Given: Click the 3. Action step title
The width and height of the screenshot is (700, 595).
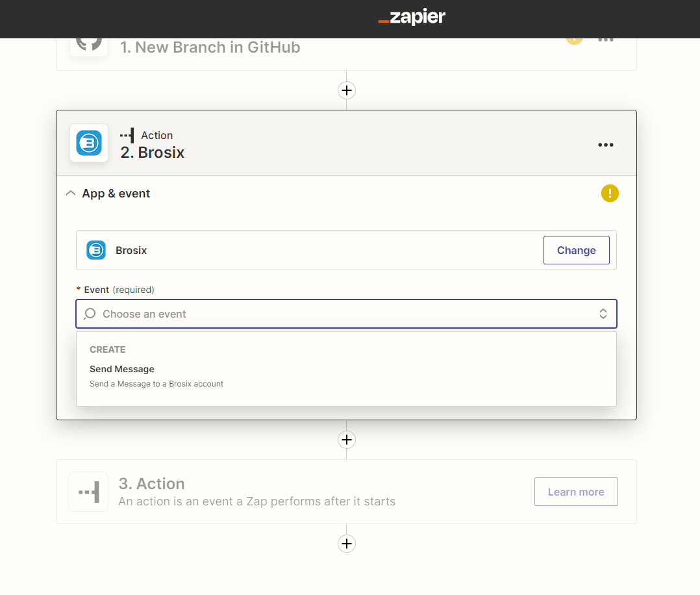Looking at the screenshot, I should (151, 484).
